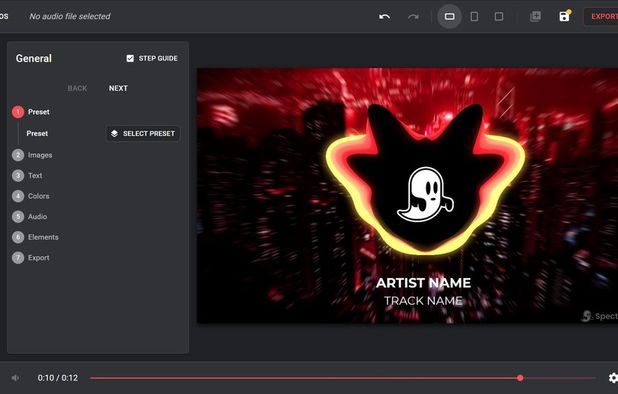Screen dimensions: 618x394
Task: Click the TRACK NAME text in preview
Action: click(x=423, y=301)
